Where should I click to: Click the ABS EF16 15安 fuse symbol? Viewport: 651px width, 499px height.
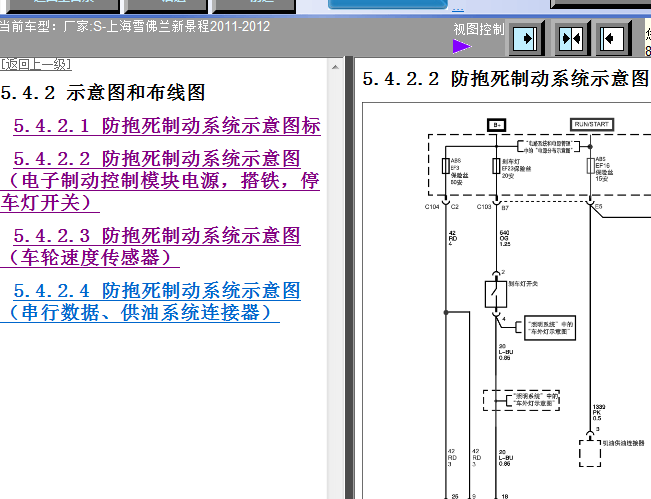click(590, 166)
